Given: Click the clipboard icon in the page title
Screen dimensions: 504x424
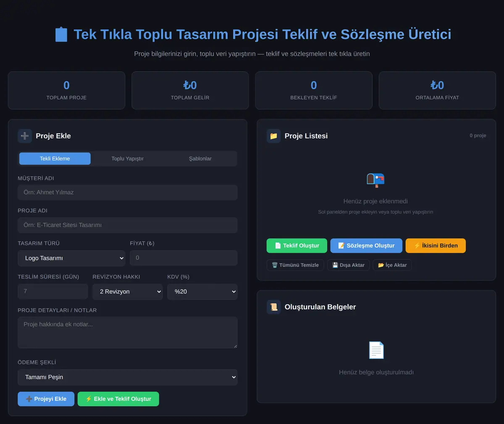Looking at the screenshot, I should 61,34.
